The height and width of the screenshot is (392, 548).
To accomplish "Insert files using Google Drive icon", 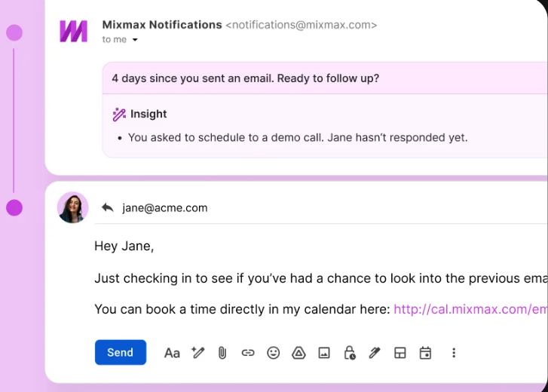I will 298,353.
